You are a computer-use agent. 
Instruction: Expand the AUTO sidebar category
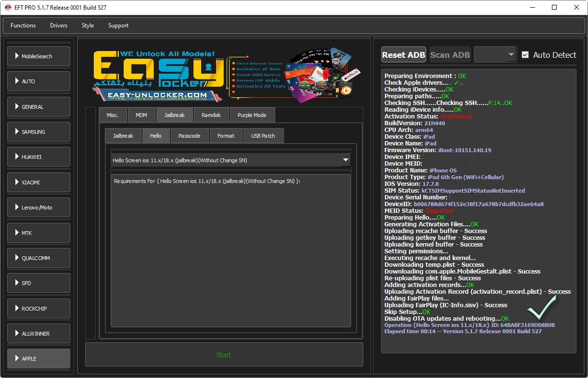pyautogui.click(x=38, y=81)
